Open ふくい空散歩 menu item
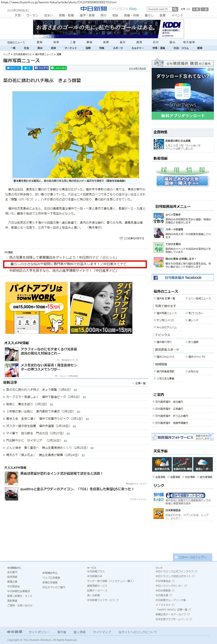The image size is (217, 644). [x=173, y=215]
